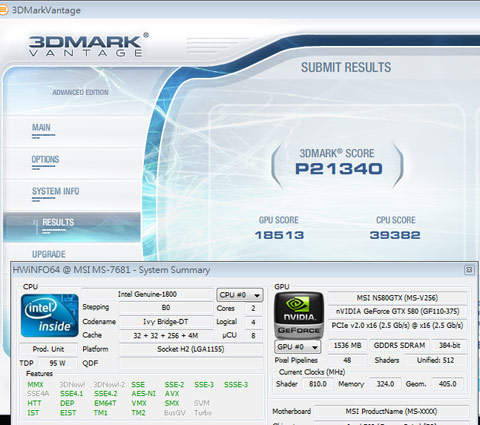Click the ADVANCED EDITION label
The image size is (480, 425).
click(x=80, y=92)
